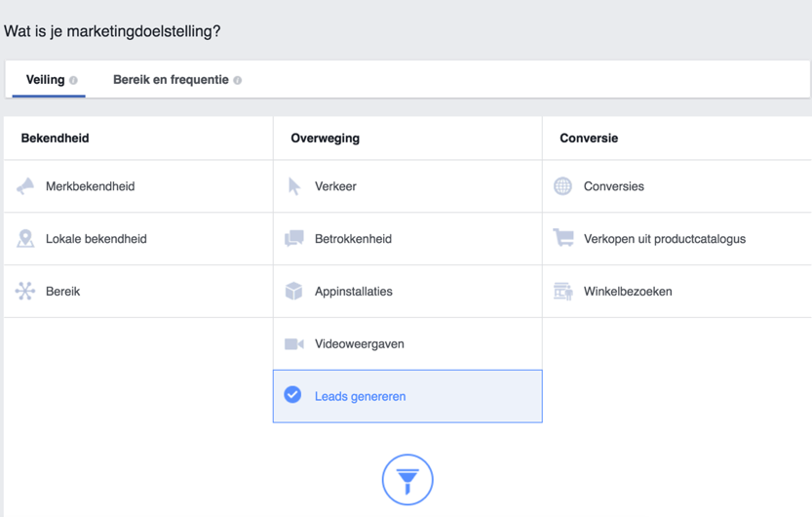Image resolution: width=812 pixels, height=517 pixels.
Task: Switch to the Veiling tab
Action: (x=49, y=80)
